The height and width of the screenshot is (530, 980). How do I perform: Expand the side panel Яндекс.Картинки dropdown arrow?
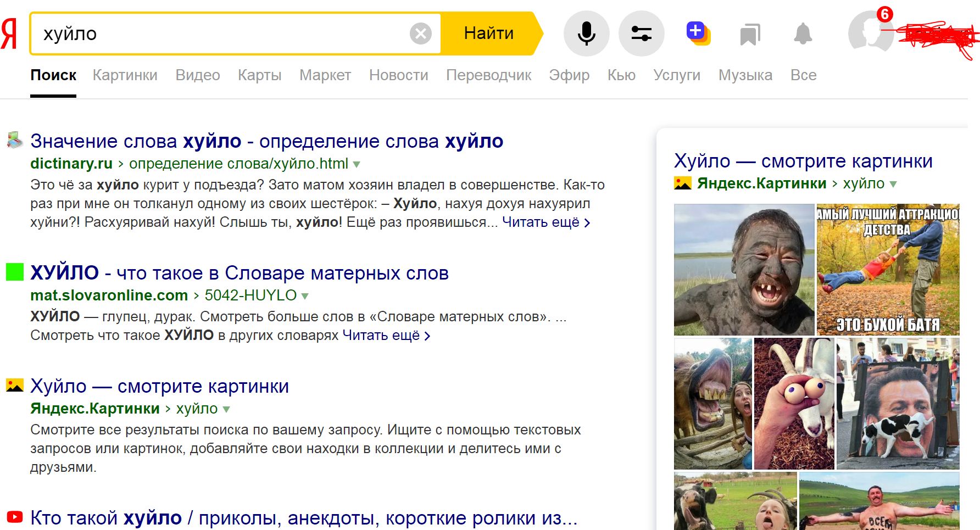893,184
